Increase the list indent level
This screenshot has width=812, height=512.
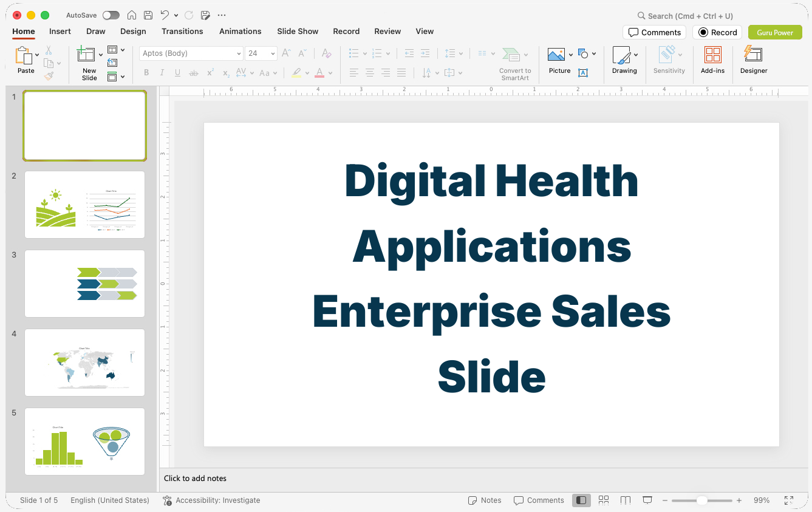(x=425, y=53)
